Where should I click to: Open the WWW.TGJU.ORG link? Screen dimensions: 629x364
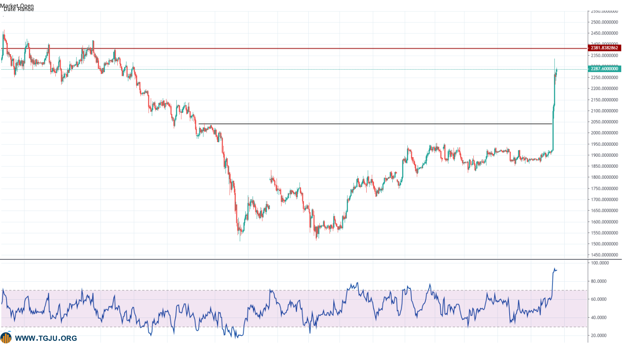pos(46,338)
